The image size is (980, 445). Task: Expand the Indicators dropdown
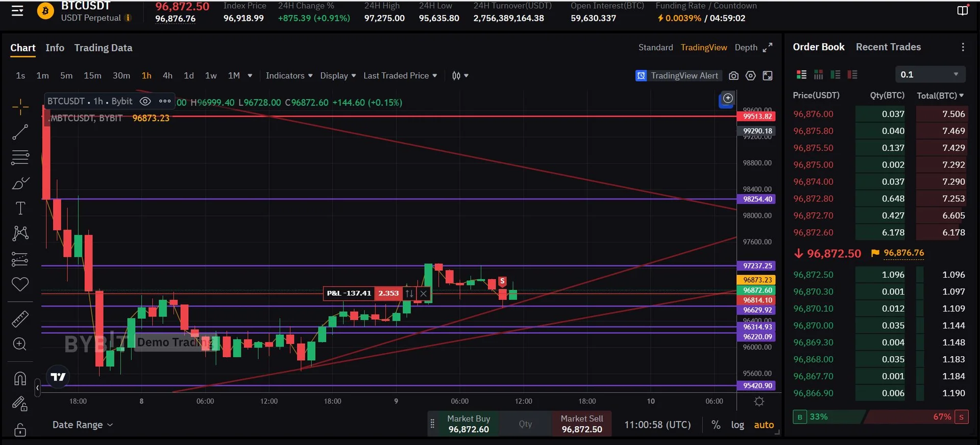tap(289, 76)
